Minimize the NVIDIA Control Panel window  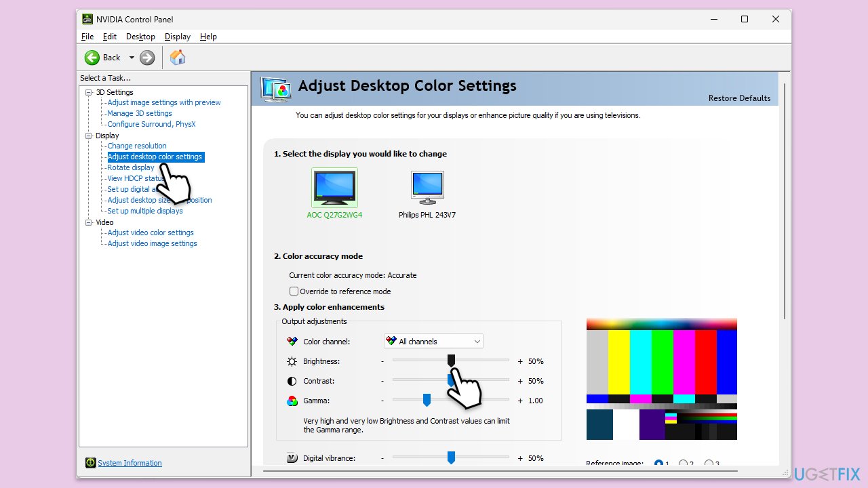pyautogui.click(x=713, y=19)
